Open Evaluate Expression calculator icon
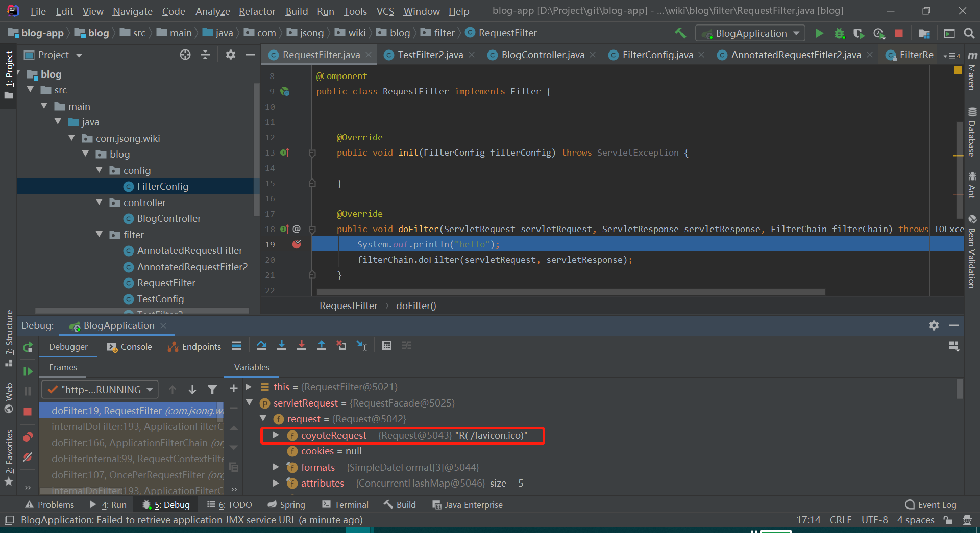The image size is (980, 533). click(387, 346)
